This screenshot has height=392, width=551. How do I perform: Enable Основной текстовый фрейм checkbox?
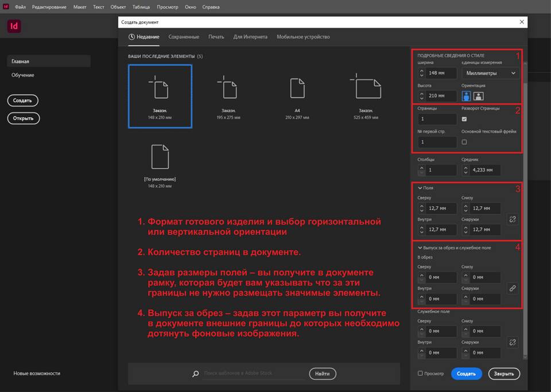tap(464, 142)
